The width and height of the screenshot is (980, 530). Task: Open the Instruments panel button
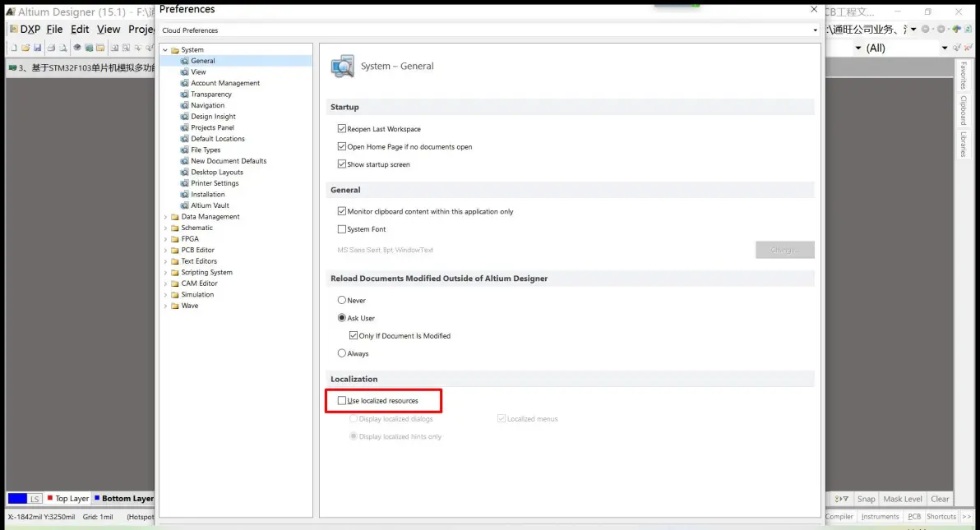(x=880, y=517)
